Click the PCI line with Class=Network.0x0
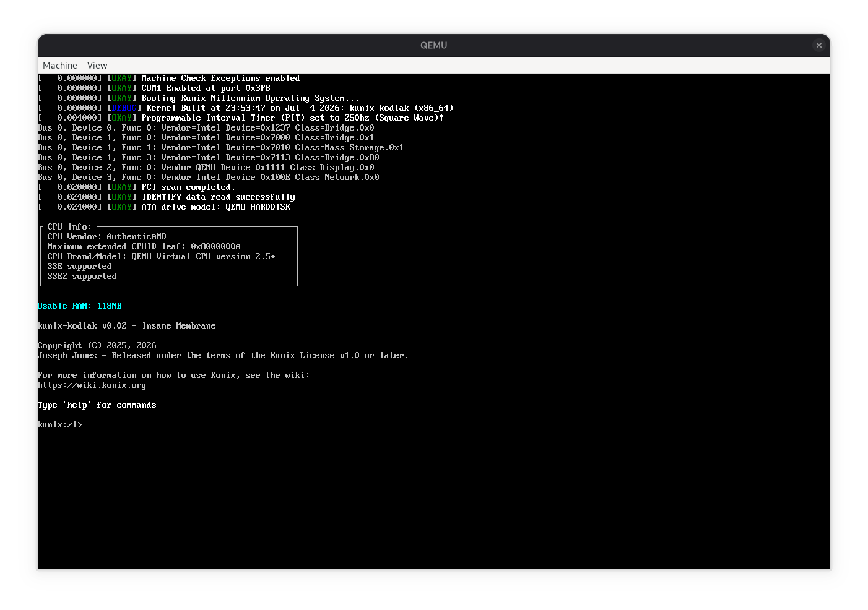868x610 pixels. [x=209, y=178]
